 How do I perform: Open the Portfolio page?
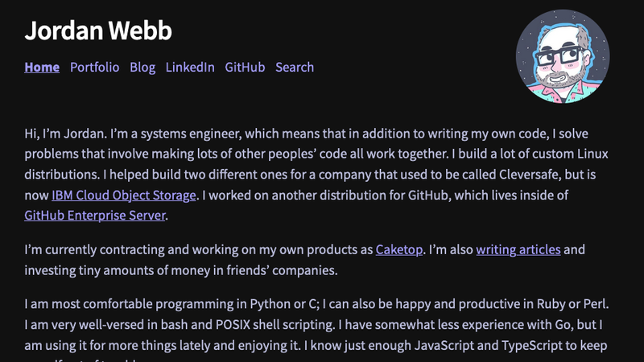(x=94, y=68)
